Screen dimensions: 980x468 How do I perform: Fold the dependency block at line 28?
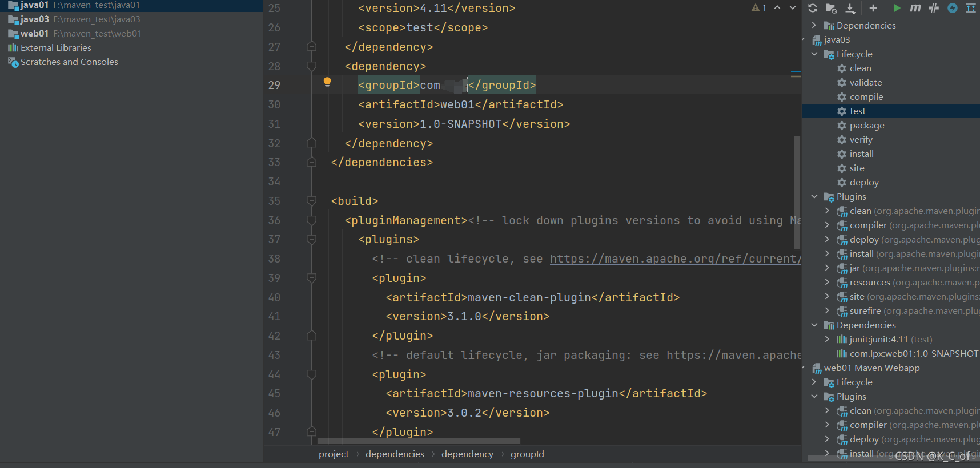tap(312, 66)
